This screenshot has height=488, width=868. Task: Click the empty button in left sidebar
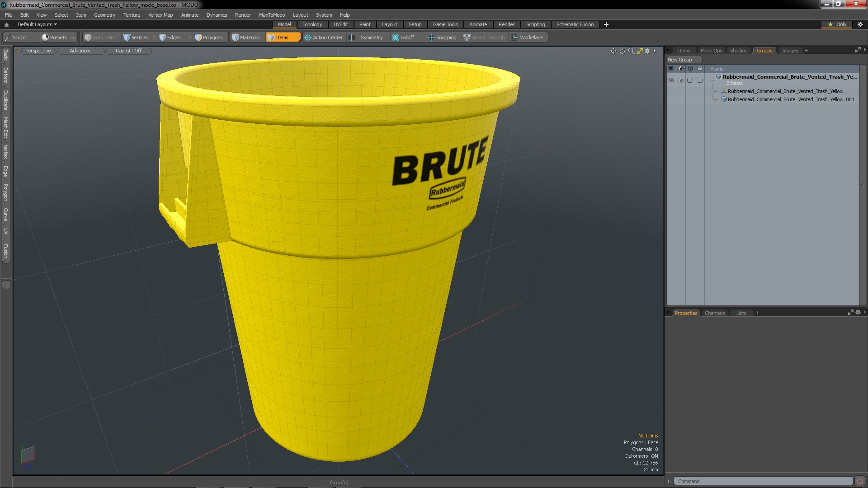tap(6, 285)
